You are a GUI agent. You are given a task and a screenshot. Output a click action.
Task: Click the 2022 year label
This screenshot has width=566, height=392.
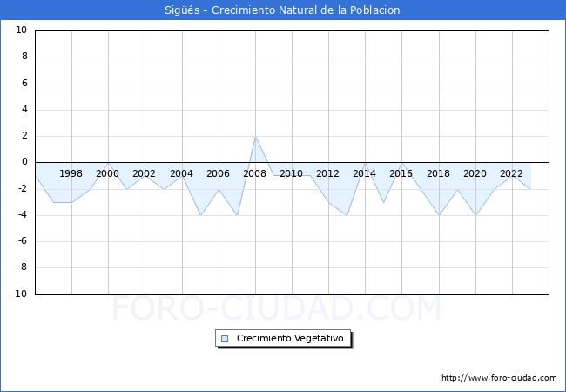click(511, 173)
